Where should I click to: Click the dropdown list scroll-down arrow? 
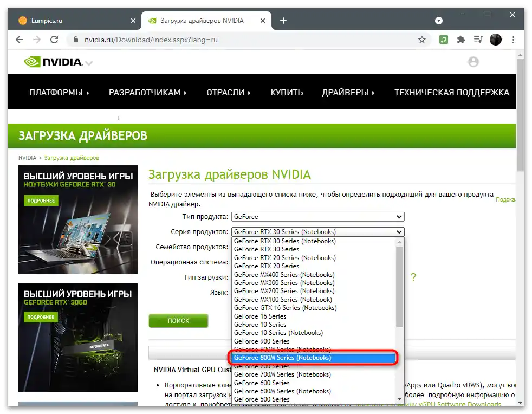pyautogui.click(x=399, y=399)
